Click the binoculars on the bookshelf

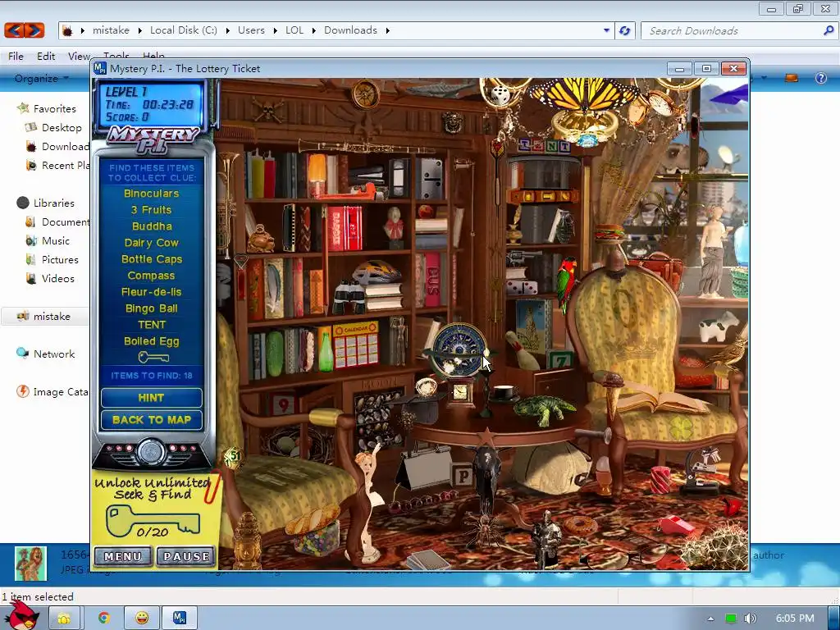click(348, 296)
